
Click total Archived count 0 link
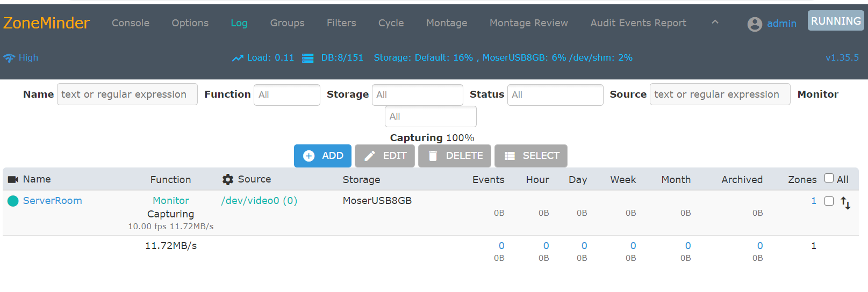coord(760,246)
